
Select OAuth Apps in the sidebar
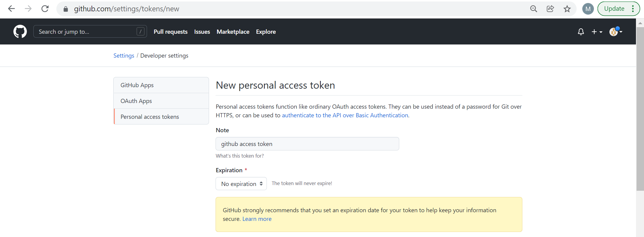[161, 101]
